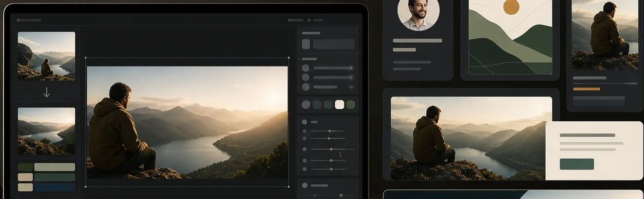Click the round icon of the first option row
This screenshot has width=644, height=199.
pos(306,68)
